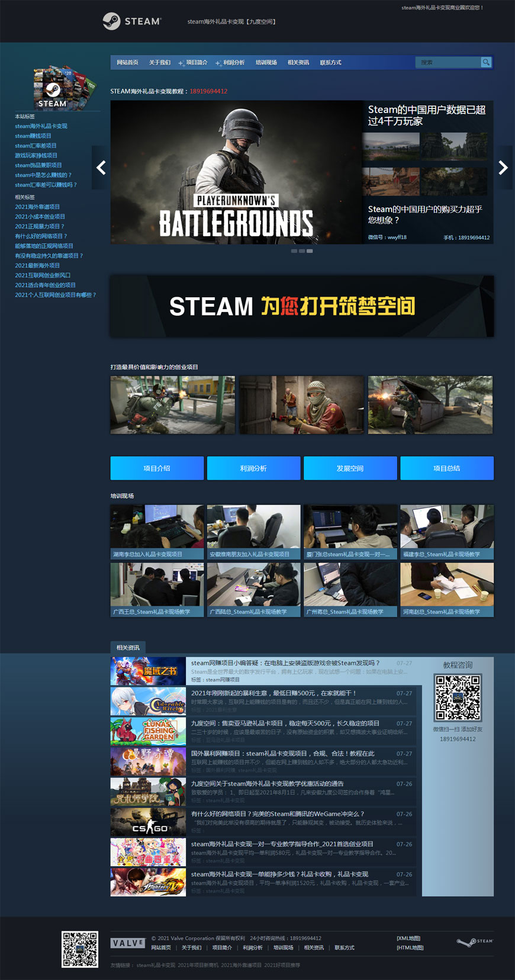The height and width of the screenshot is (980, 515).
Task: Go to the previous carousel slide
Action: pyautogui.click(x=101, y=168)
